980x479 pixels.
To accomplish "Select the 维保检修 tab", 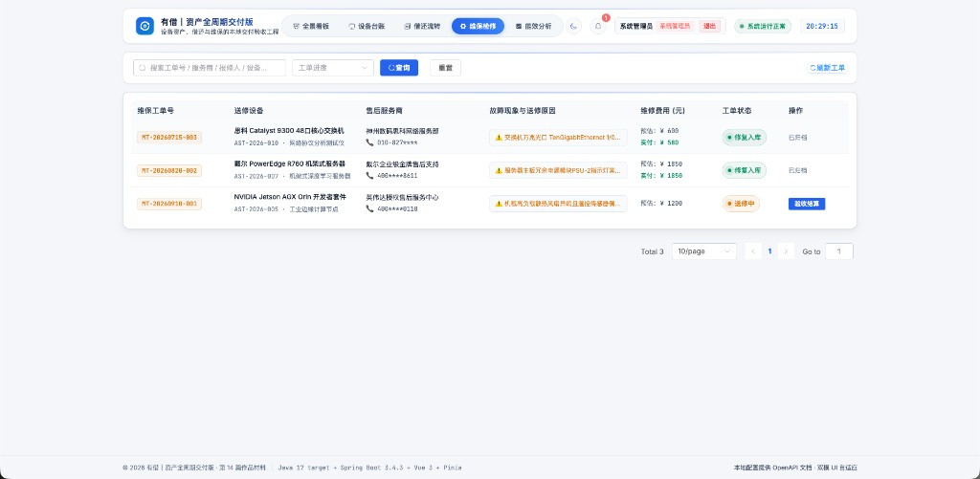I will [478, 26].
